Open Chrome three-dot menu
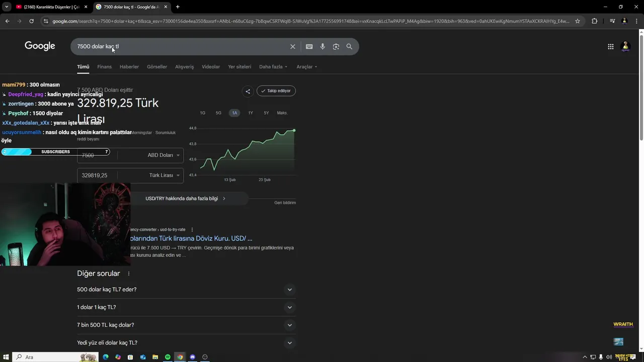This screenshot has width=644, height=362. [636, 21]
